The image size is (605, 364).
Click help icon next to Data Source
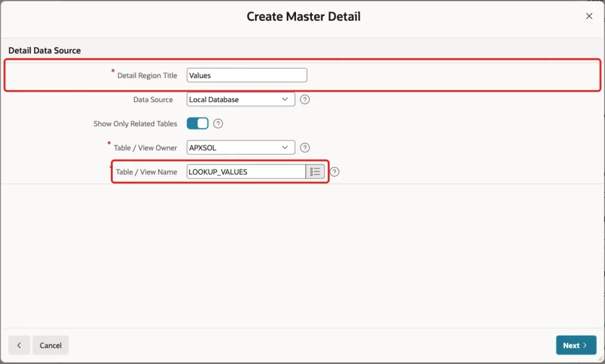(x=305, y=100)
